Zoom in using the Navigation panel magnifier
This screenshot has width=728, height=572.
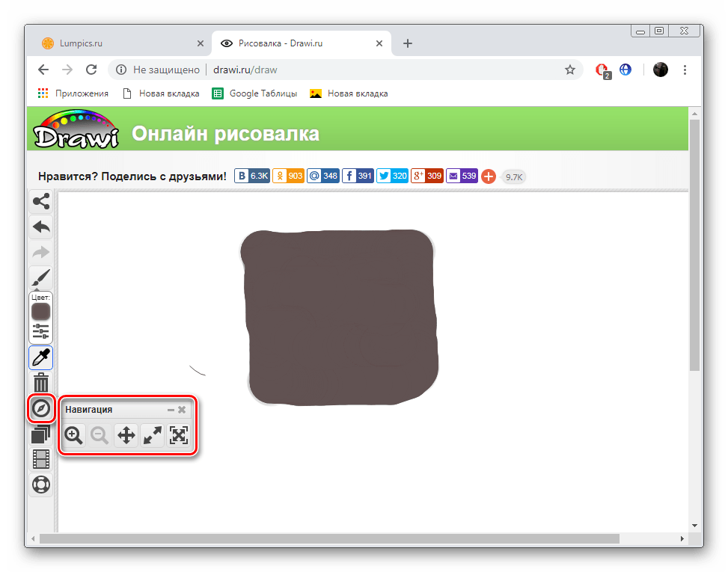click(73, 435)
